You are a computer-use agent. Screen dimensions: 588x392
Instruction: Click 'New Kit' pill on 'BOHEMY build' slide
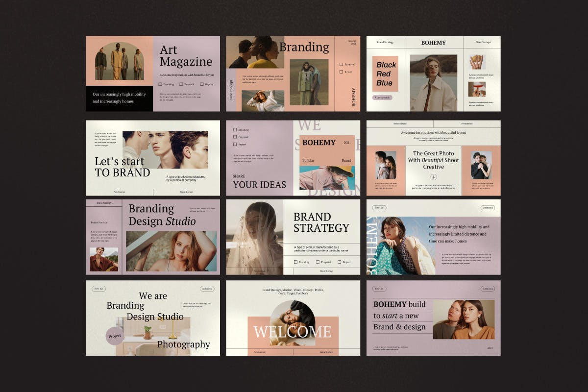[x=379, y=289]
